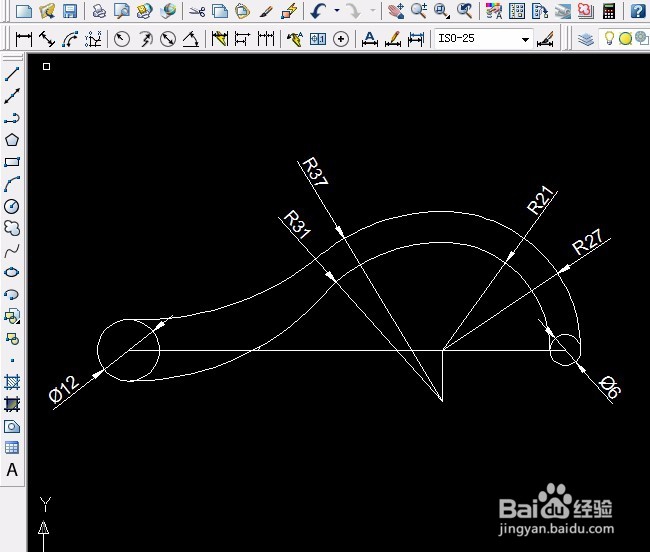
Task: Select the R37 dimension text
Action: [x=315, y=172]
